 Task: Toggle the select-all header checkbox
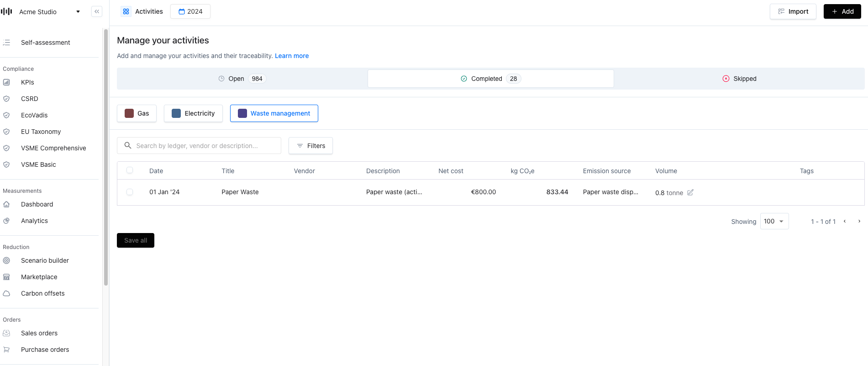[x=130, y=170]
